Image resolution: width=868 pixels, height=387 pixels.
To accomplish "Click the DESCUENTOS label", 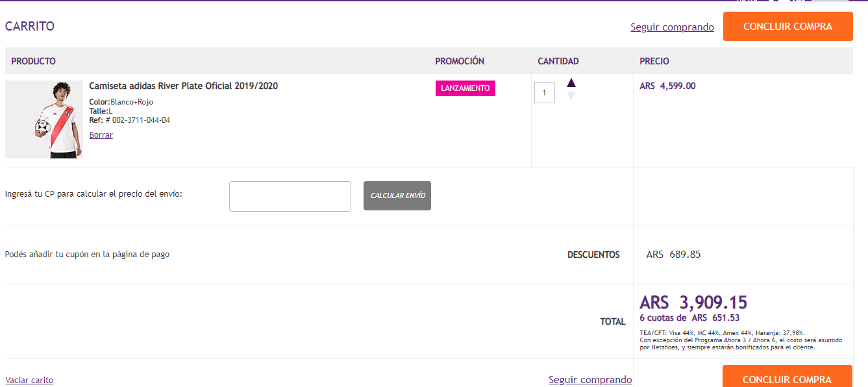I will point(593,255).
